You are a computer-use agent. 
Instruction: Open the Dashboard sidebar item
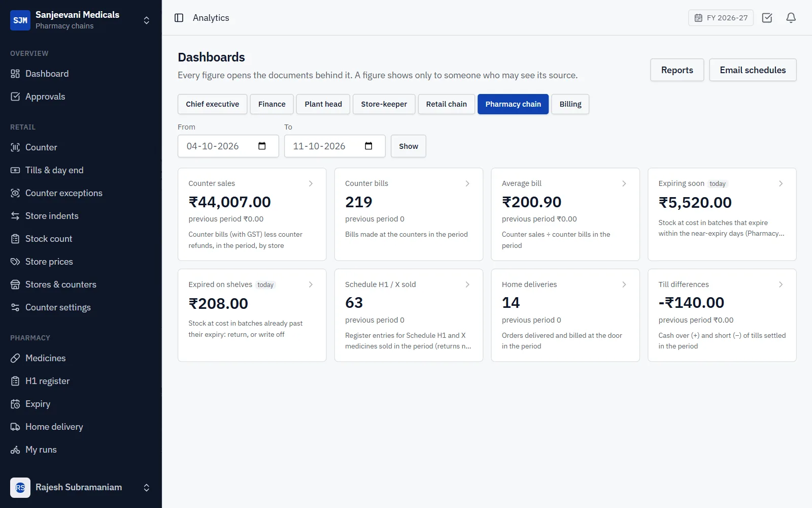pos(81,74)
